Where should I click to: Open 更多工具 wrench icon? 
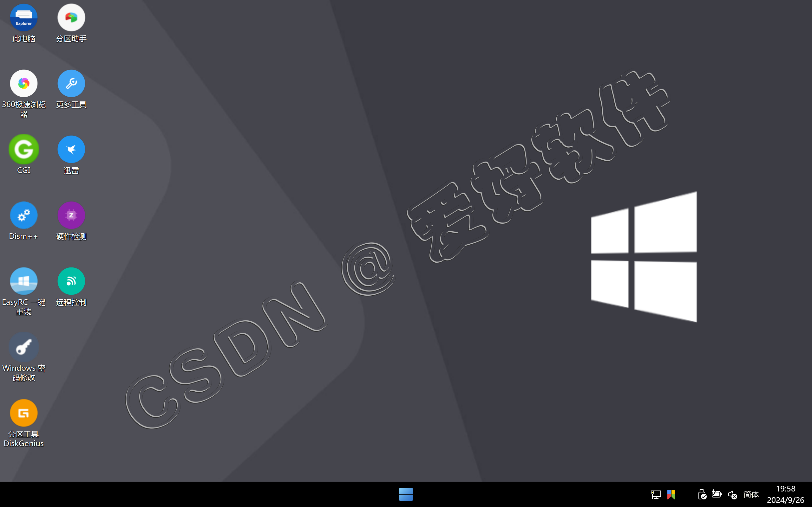(x=71, y=83)
